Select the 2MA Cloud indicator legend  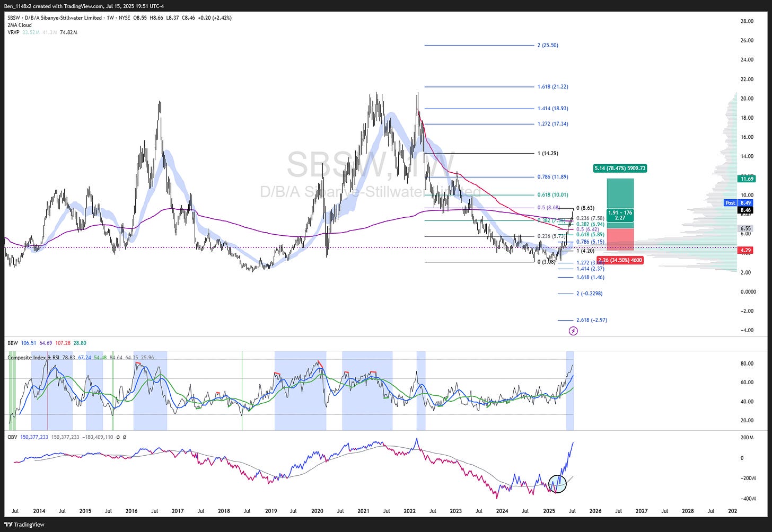tap(20, 25)
